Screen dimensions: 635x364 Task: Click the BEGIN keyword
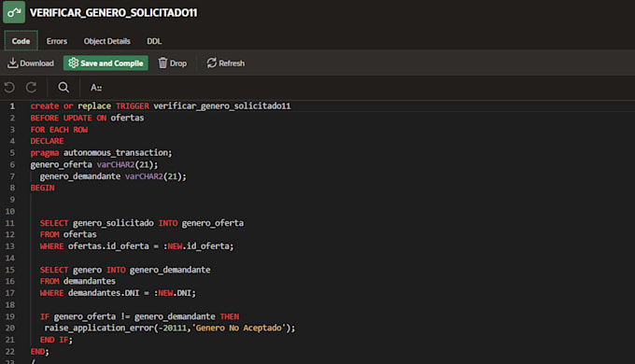coord(43,188)
